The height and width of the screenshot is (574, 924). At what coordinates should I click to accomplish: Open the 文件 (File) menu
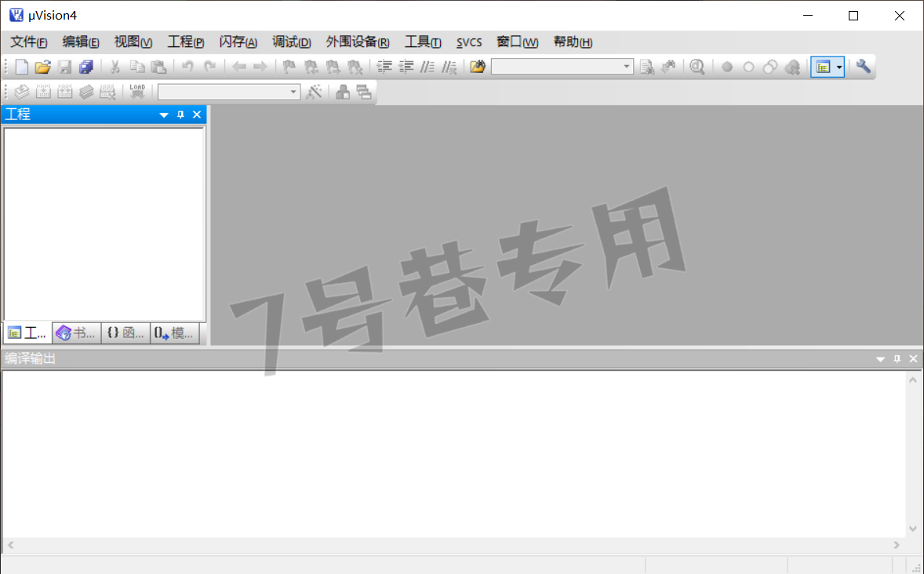[29, 42]
